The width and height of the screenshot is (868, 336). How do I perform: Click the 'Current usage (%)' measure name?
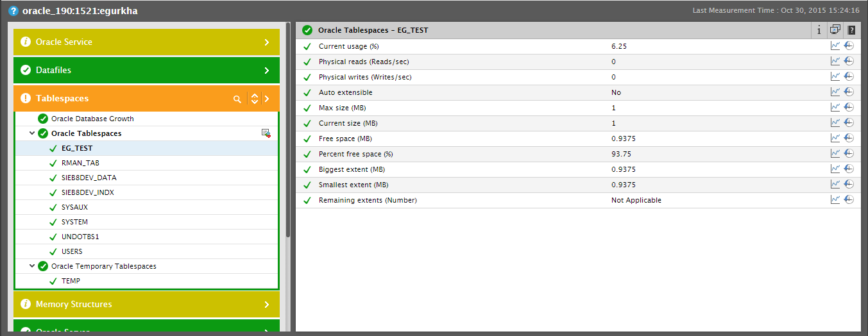click(348, 46)
